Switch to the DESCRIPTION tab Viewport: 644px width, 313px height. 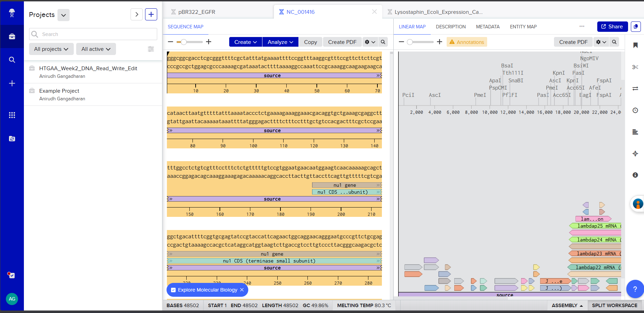(x=450, y=27)
